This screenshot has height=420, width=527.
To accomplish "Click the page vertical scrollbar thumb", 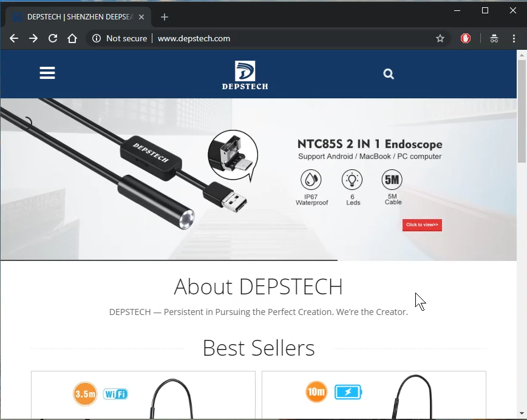I will [x=522, y=111].
